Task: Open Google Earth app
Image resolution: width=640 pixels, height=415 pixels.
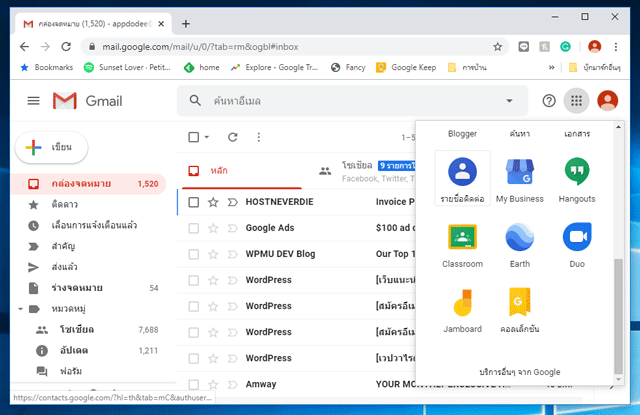Action: tap(520, 244)
